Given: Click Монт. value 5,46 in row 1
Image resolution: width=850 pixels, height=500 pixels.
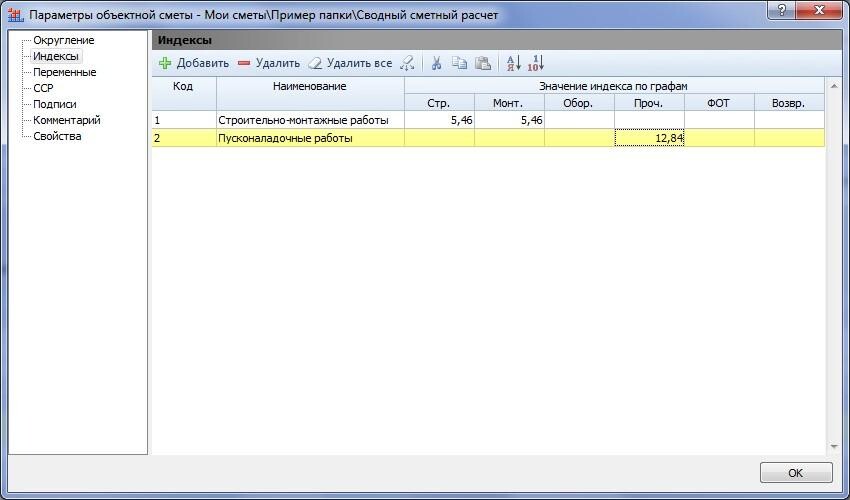Looking at the screenshot, I should (509, 120).
